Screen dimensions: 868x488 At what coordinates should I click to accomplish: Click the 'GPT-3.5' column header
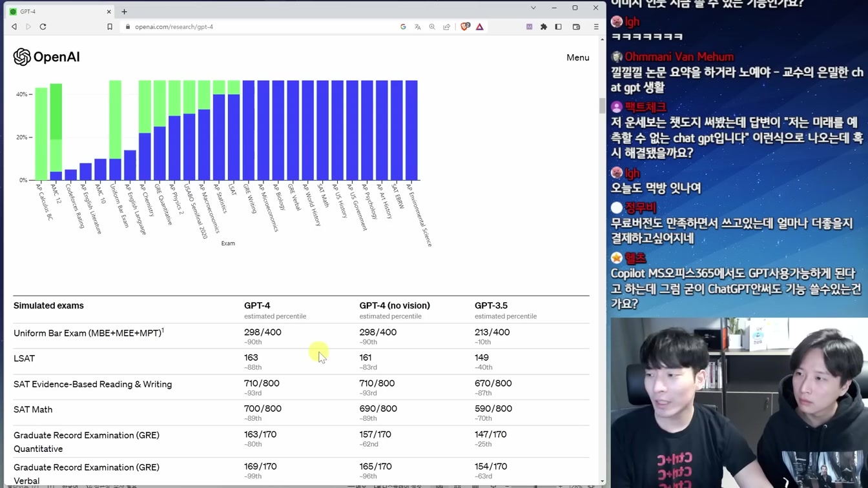pyautogui.click(x=491, y=305)
